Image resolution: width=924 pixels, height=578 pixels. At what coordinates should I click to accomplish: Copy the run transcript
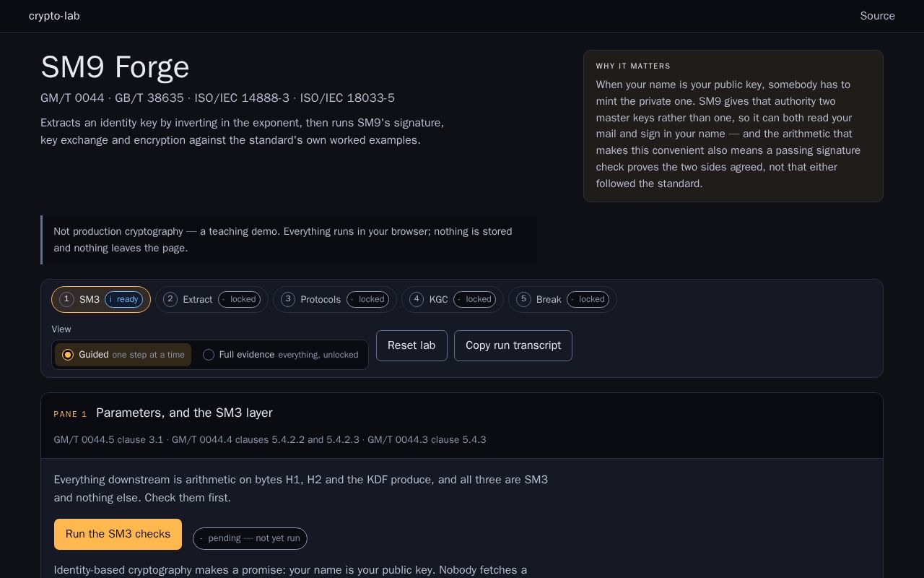pyautogui.click(x=513, y=345)
